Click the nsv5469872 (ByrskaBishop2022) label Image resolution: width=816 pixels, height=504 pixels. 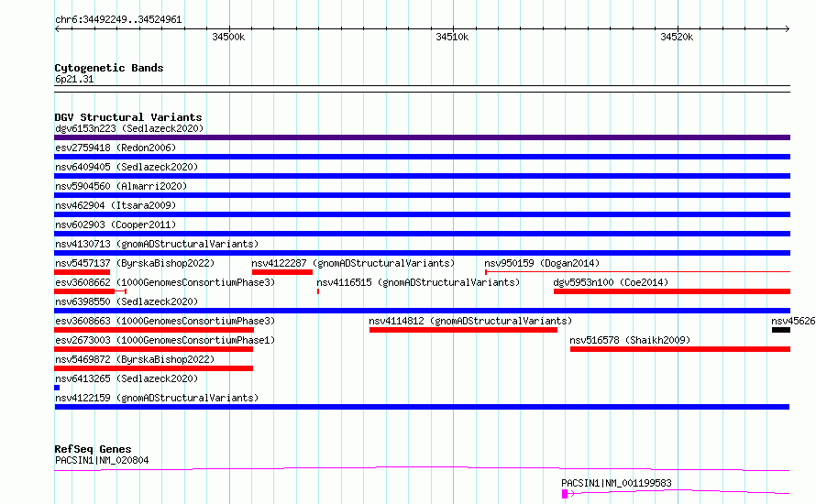coord(135,359)
